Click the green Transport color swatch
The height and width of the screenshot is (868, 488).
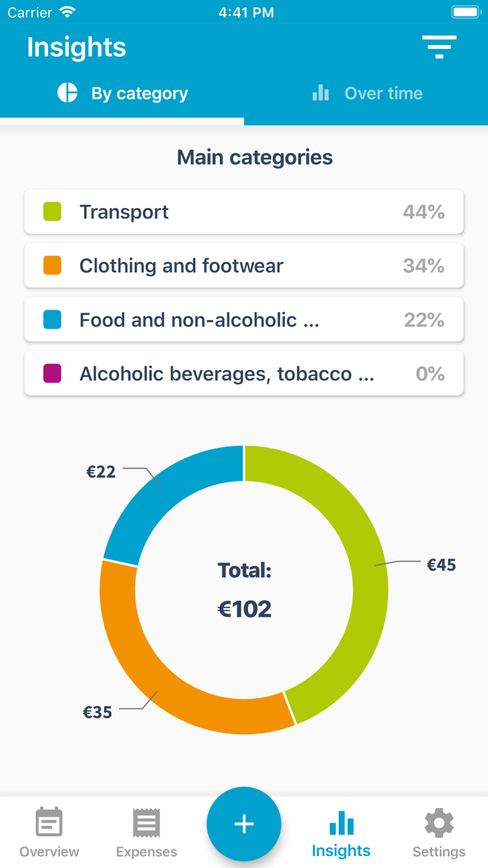pyautogui.click(x=52, y=211)
